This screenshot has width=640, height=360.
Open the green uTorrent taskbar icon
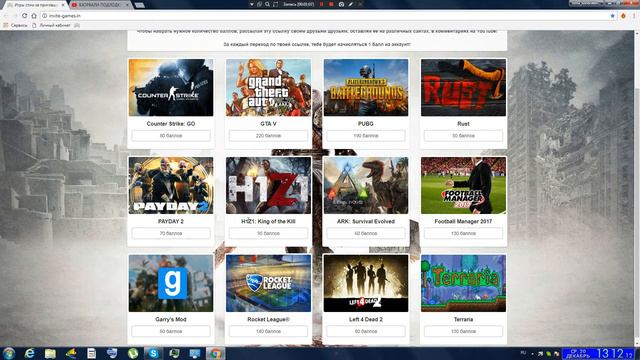click(x=133, y=353)
